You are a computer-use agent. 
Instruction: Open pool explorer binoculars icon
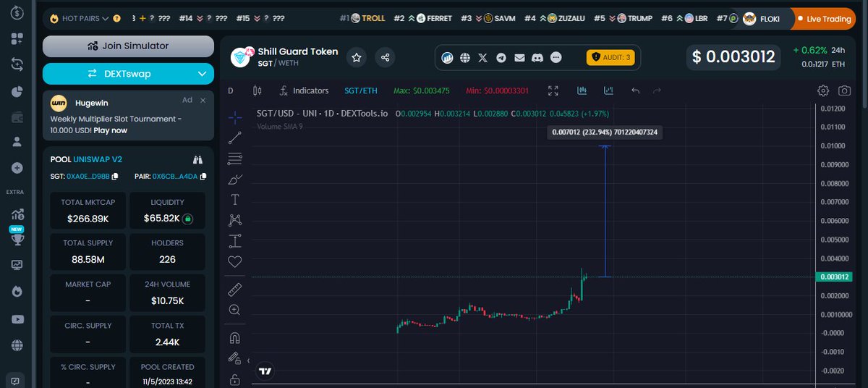(x=198, y=159)
